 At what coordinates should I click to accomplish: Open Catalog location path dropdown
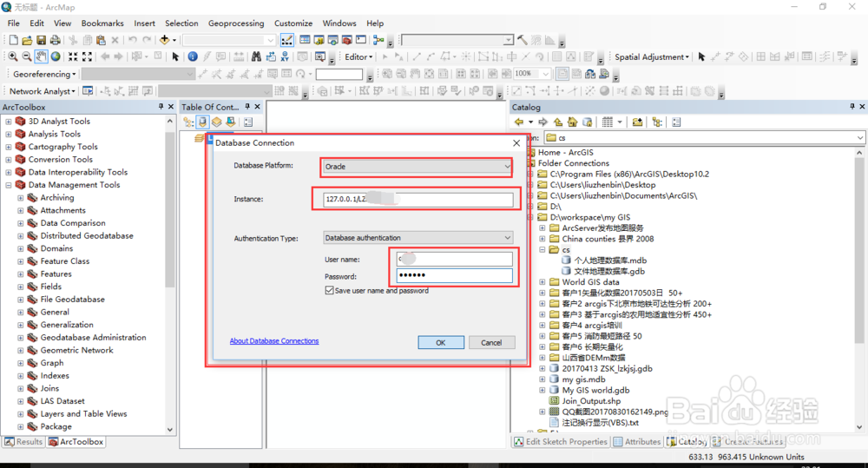pos(859,137)
